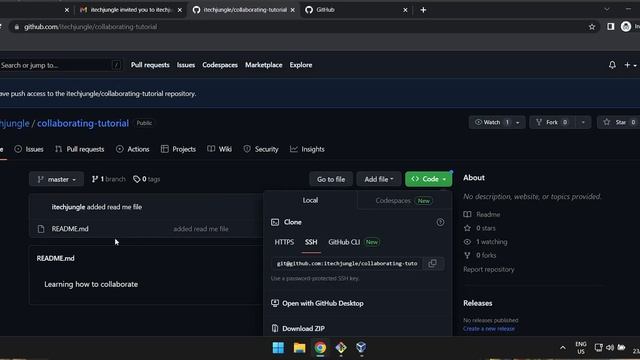Click Create a new release link

(x=489, y=329)
